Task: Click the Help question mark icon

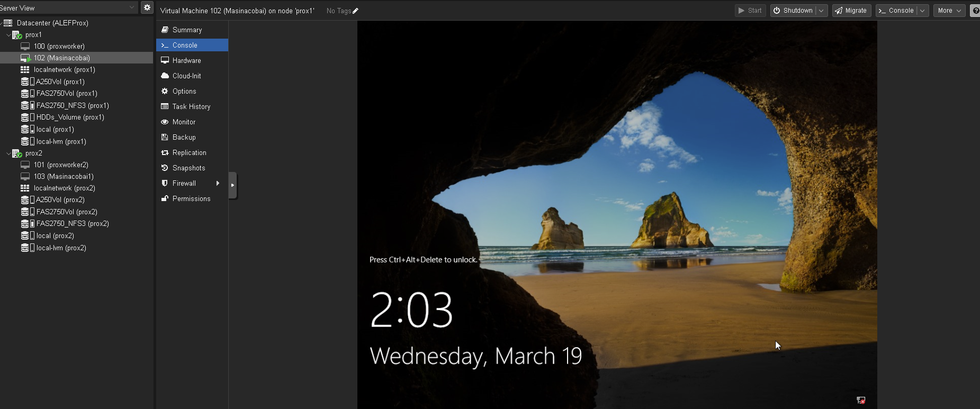Action: tap(976, 11)
